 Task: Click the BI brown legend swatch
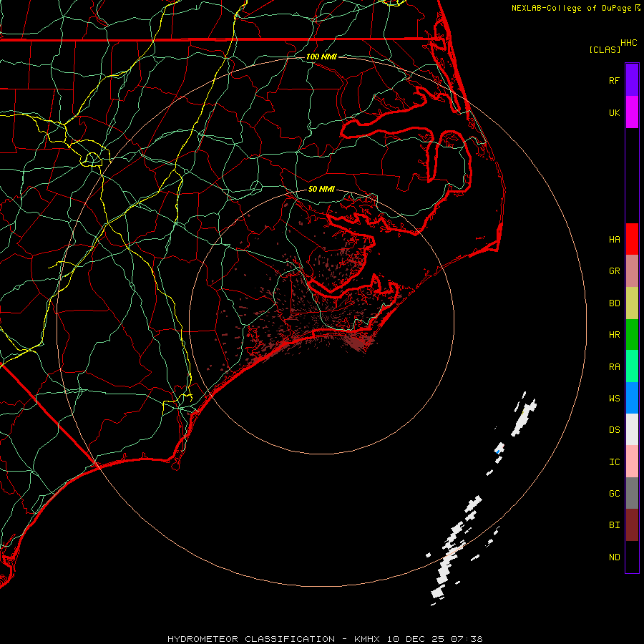pyautogui.click(x=632, y=525)
